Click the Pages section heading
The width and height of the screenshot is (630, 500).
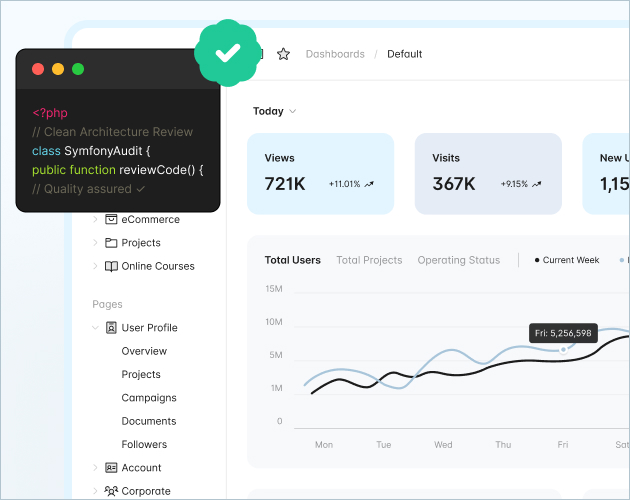click(107, 304)
